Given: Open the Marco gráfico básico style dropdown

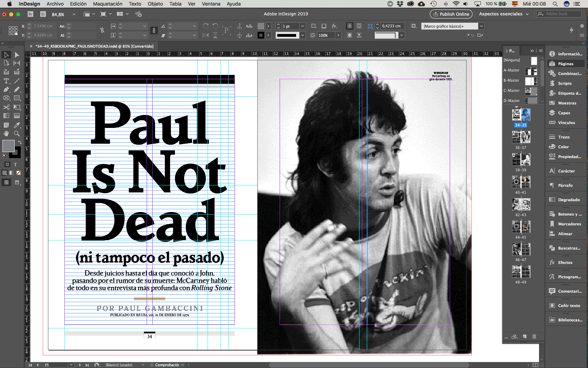Looking at the screenshot, I should coord(481,26).
